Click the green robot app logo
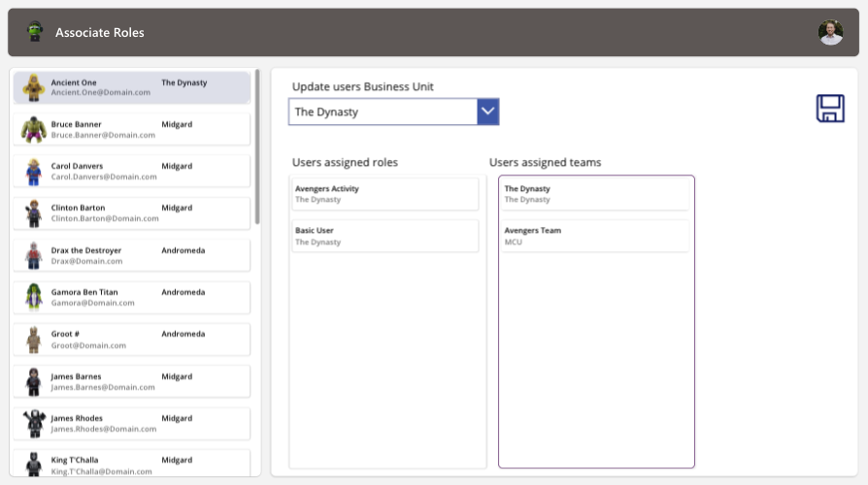The width and height of the screenshot is (868, 485). pos(35,31)
